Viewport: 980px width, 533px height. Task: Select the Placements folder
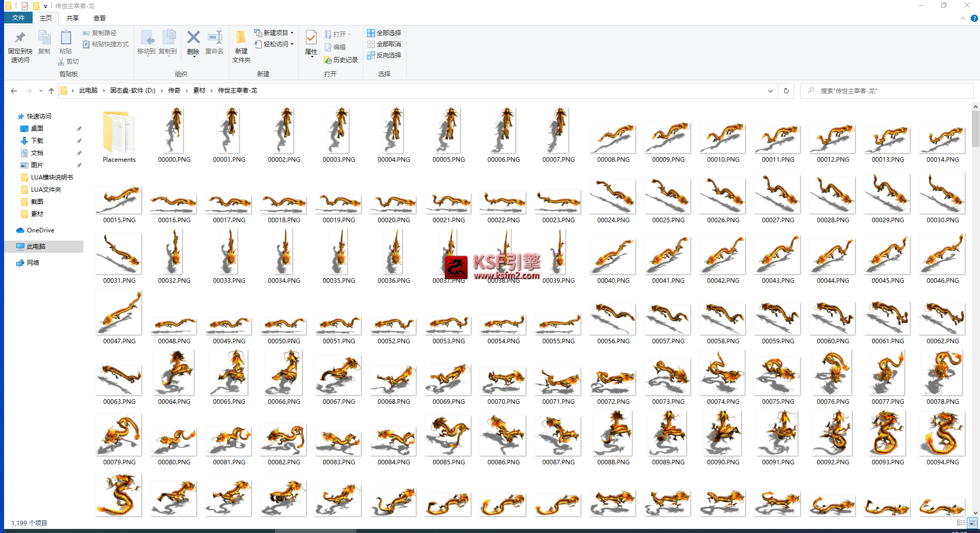tap(119, 134)
